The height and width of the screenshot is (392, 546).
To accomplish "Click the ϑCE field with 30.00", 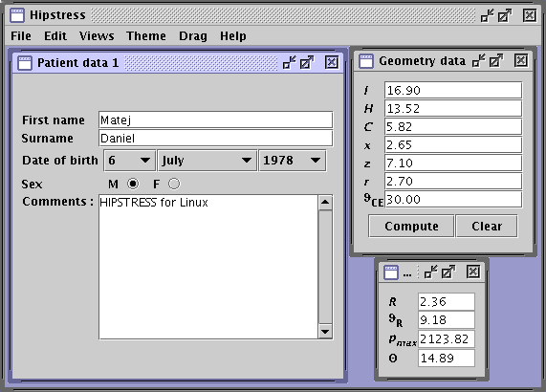I will tap(453, 199).
